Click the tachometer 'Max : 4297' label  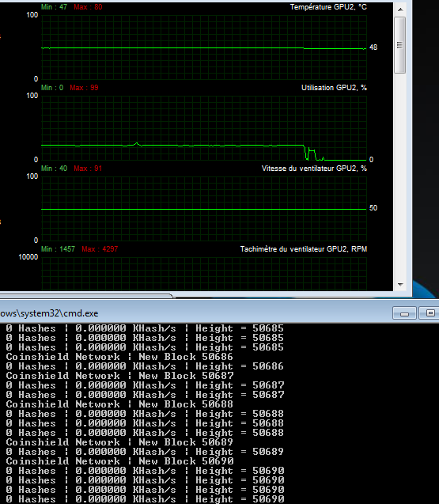pos(100,249)
